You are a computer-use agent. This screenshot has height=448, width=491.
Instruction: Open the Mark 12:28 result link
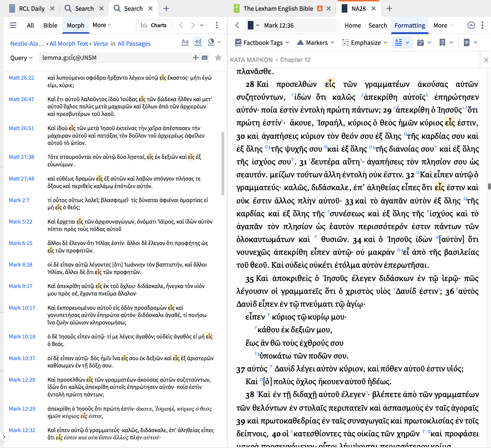pos(22,380)
